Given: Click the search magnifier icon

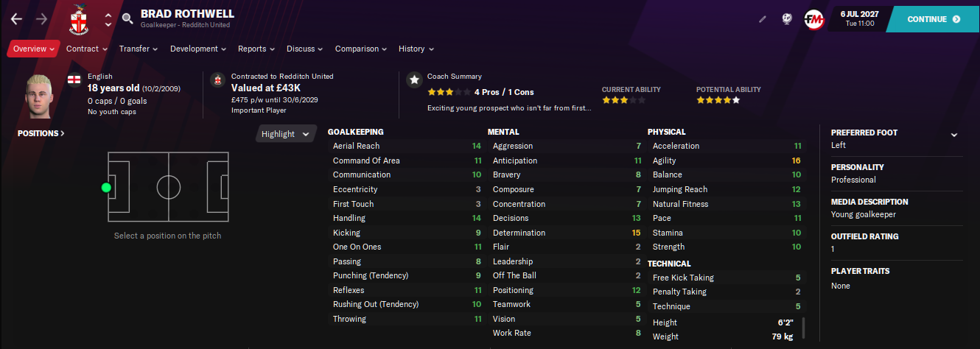Looking at the screenshot, I should [128, 19].
